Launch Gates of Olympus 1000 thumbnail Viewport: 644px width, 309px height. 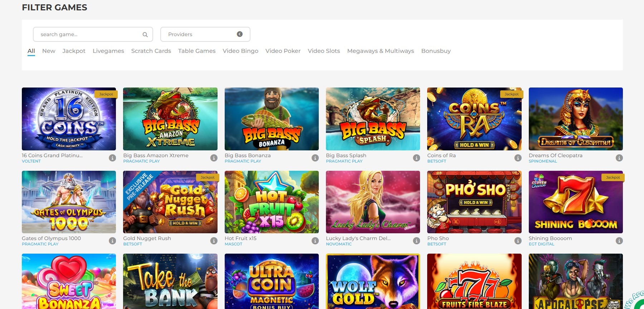(x=69, y=202)
